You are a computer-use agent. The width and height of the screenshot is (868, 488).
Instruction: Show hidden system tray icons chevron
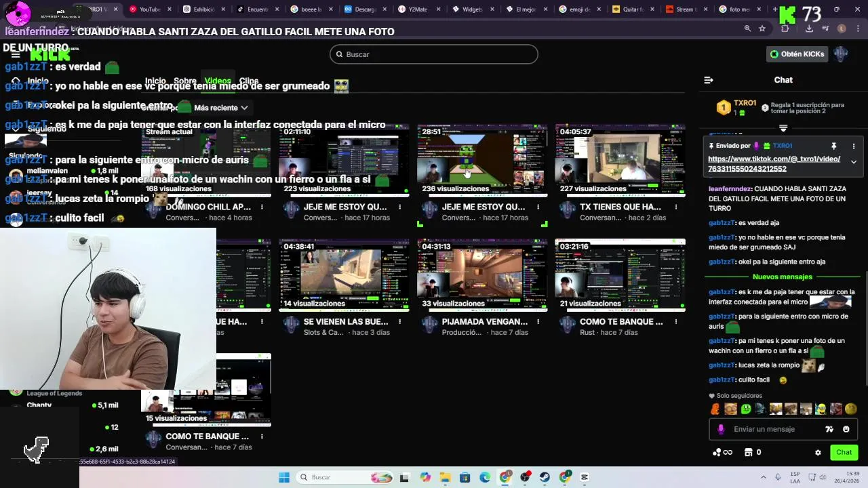[x=763, y=477]
